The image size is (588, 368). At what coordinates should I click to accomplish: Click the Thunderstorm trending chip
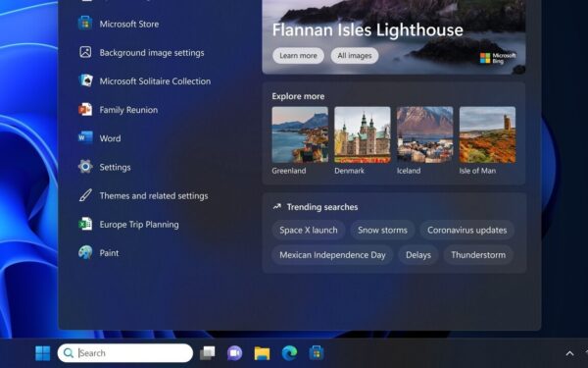point(478,255)
